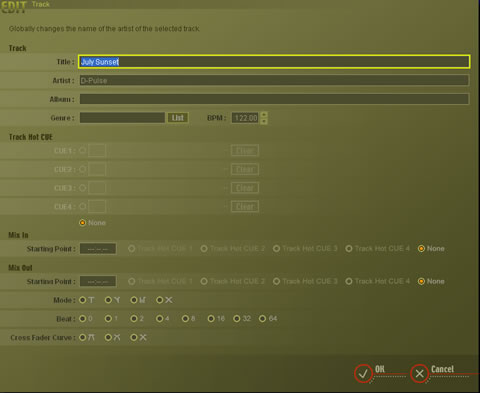Select Track Hot CUE 4 for Mix Out

(x=349, y=281)
